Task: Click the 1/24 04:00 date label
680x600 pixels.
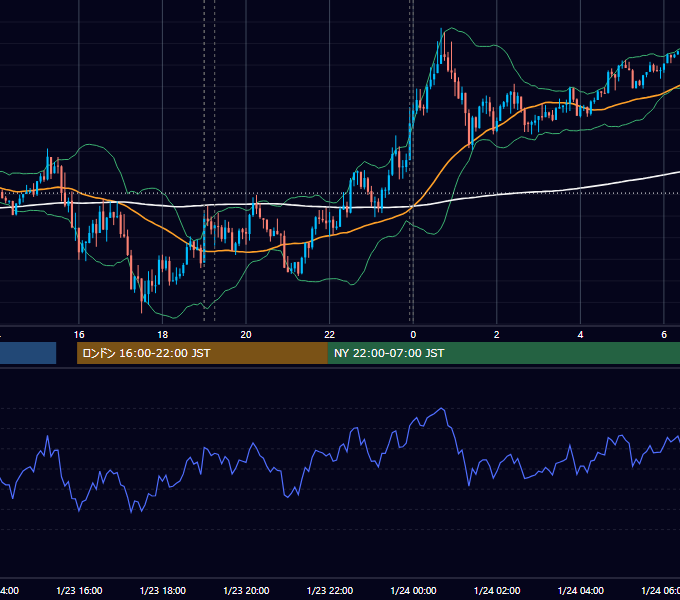Action: click(x=580, y=590)
